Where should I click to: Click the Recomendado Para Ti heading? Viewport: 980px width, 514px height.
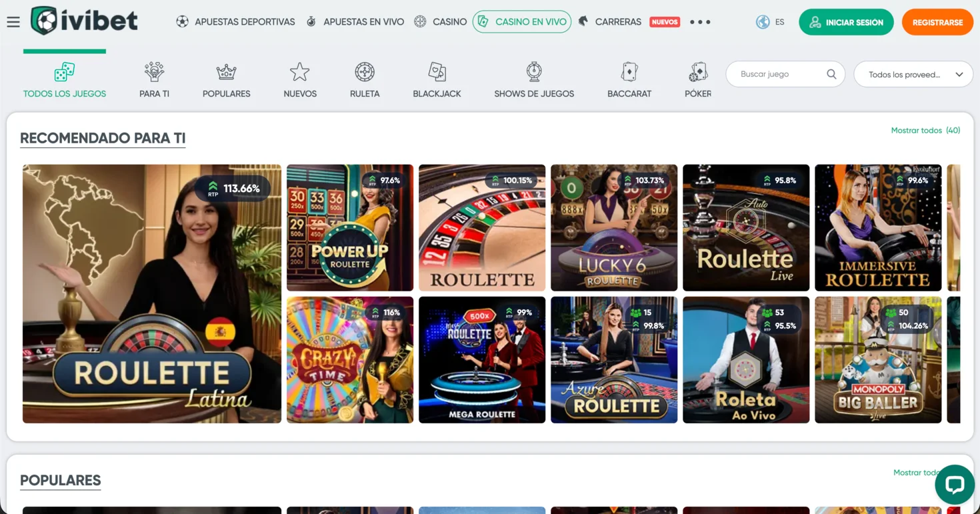tap(103, 139)
